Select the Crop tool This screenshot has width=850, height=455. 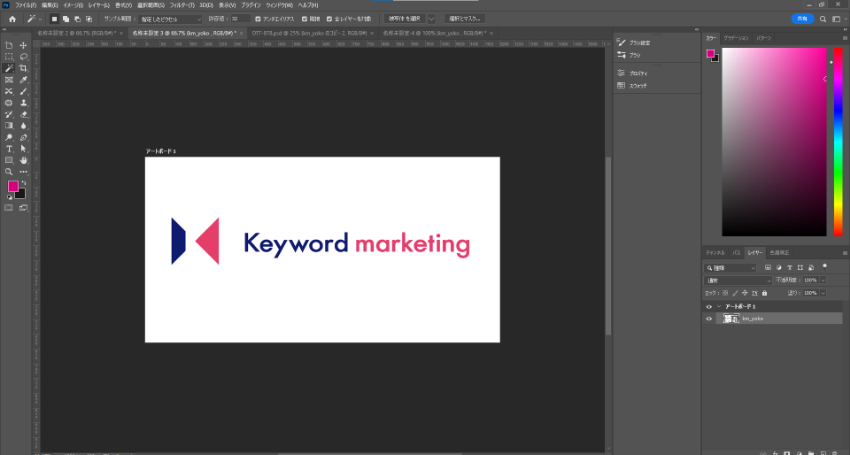click(x=23, y=68)
